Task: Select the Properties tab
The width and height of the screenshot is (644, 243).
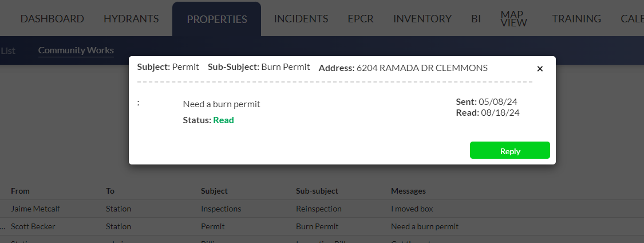Action: click(x=216, y=19)
